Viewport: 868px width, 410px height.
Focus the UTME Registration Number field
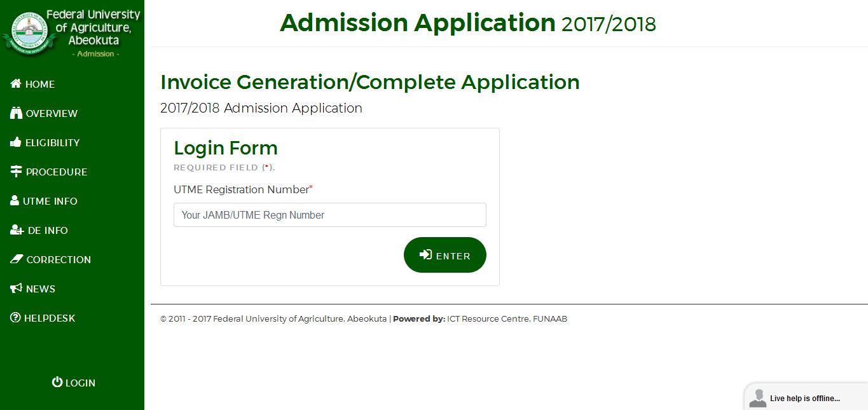pyautogui.click(x=329, y=215)
